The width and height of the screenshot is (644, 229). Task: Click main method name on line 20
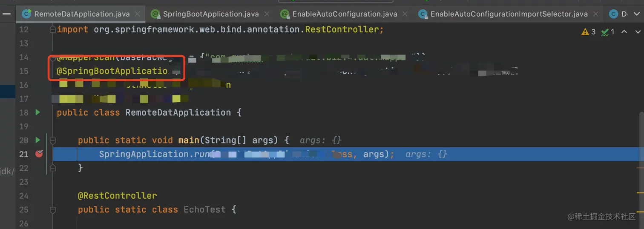pos(189,140)
